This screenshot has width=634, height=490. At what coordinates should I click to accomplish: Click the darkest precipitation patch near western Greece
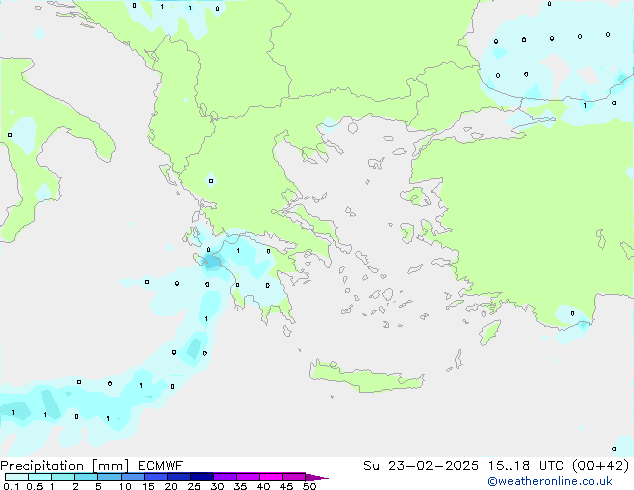pyautogui.click(x=211, y=261)
